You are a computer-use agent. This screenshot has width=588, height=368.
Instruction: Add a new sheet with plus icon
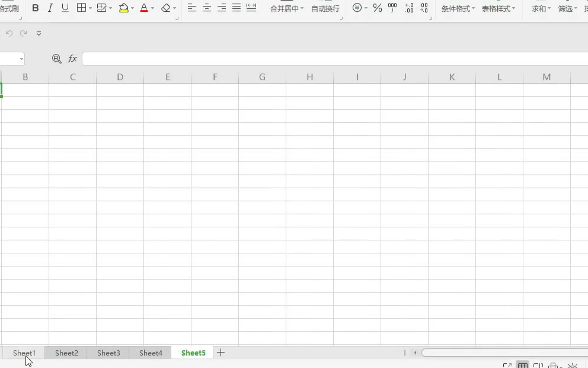tap(220, 353)
